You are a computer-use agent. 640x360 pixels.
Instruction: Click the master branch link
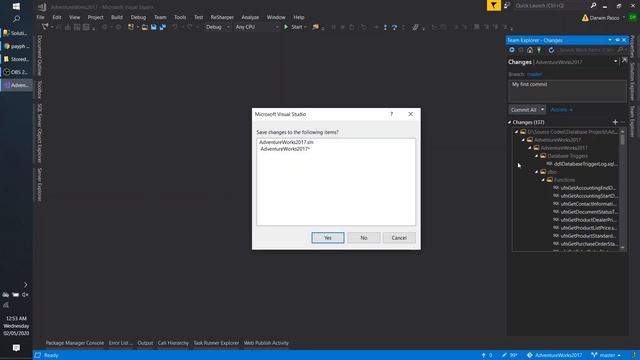(x=534, y=74)
